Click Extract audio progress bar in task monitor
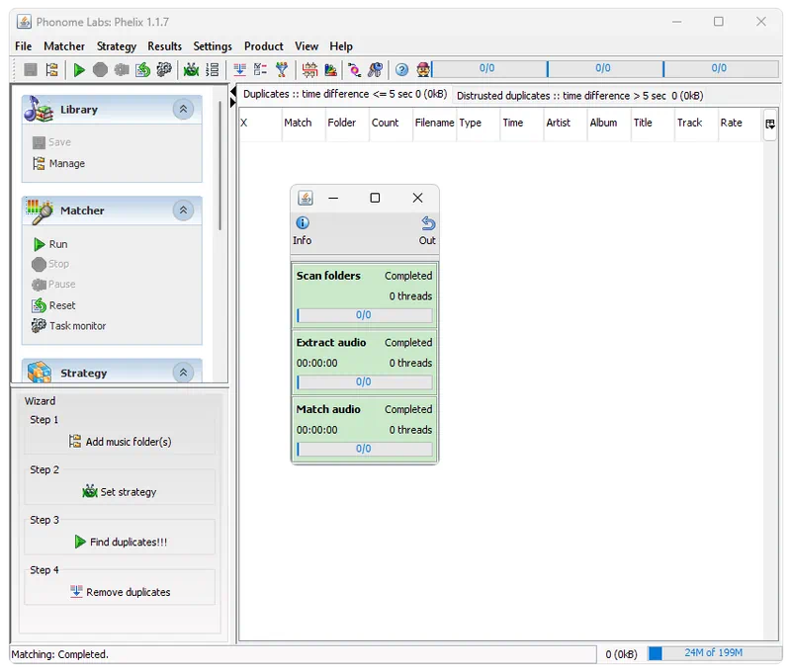This screenshot has height=672, width=791. pos(365,382)
